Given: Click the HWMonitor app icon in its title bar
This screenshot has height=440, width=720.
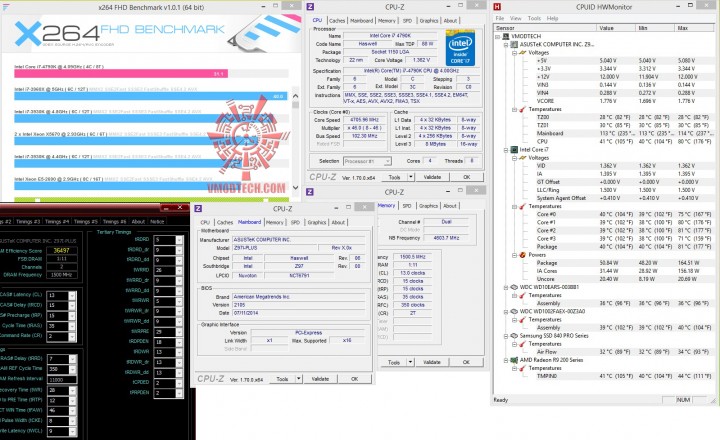Looking at the screenshot, I should point(497,7).
